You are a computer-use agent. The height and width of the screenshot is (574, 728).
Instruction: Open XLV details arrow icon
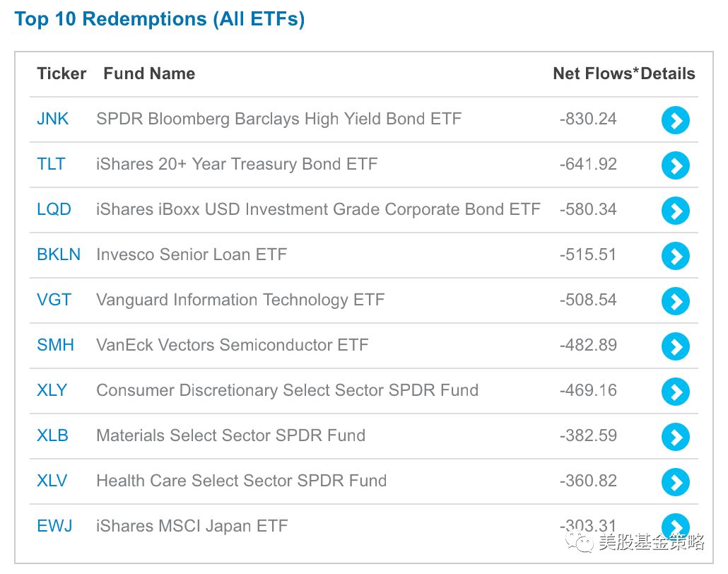click(x=675, y=482)
